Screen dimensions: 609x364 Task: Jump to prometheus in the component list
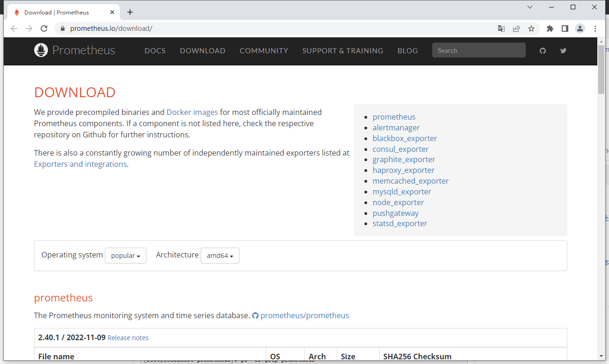pos(394,117)
